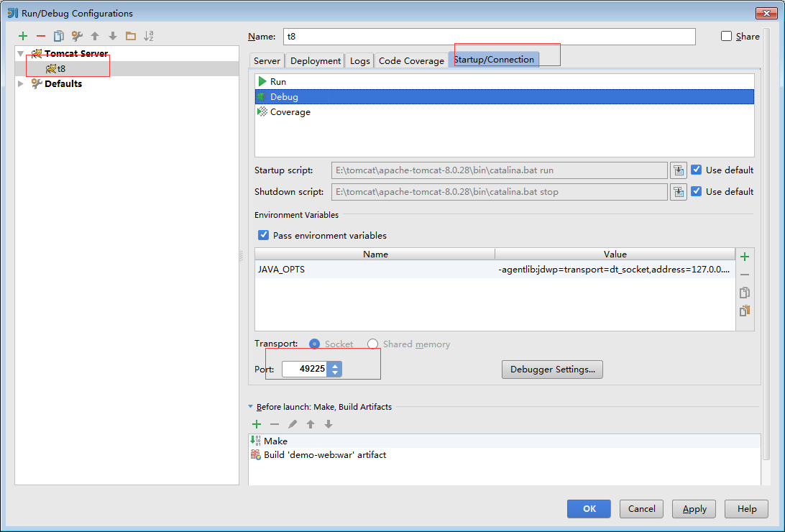
Task: Switch to the Logs tab
Action: (360, 60)
